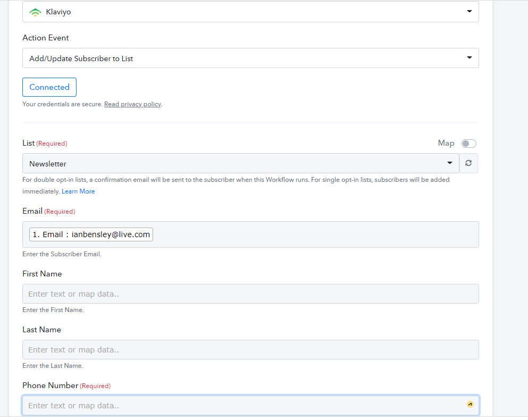Click the 'Map' label text
The image size is (528, 420).
pos(446,143)
